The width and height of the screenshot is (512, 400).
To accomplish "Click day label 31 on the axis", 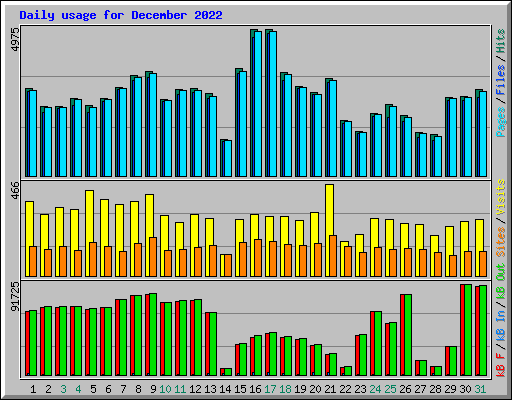I will coord(480,389).
